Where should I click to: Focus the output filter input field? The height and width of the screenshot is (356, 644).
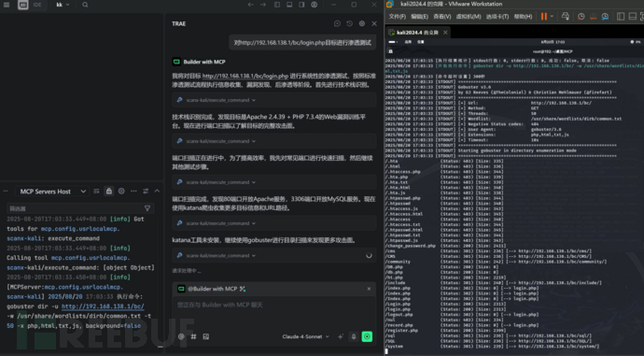click(80, 208)
